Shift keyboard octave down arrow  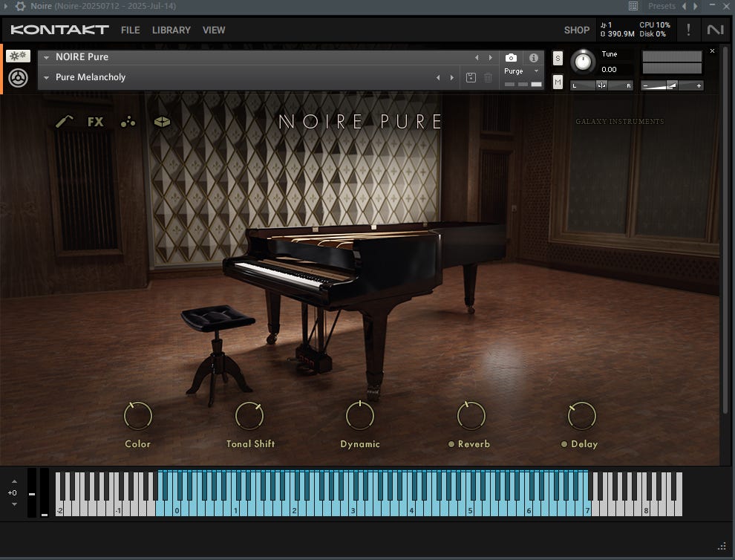[x=15, y=504]
